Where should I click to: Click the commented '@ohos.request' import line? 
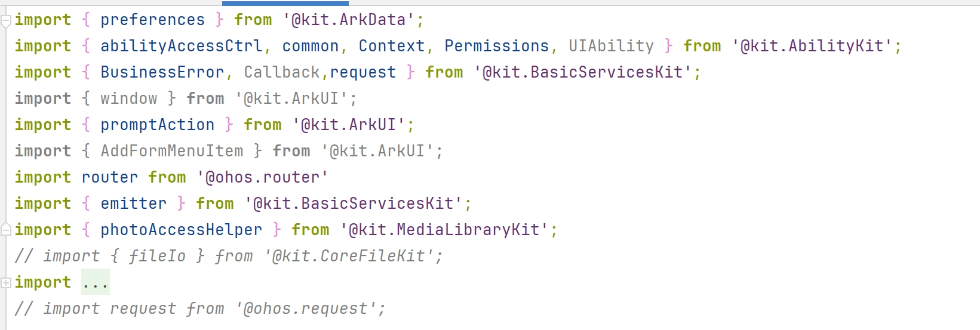(x=201, y=309)
